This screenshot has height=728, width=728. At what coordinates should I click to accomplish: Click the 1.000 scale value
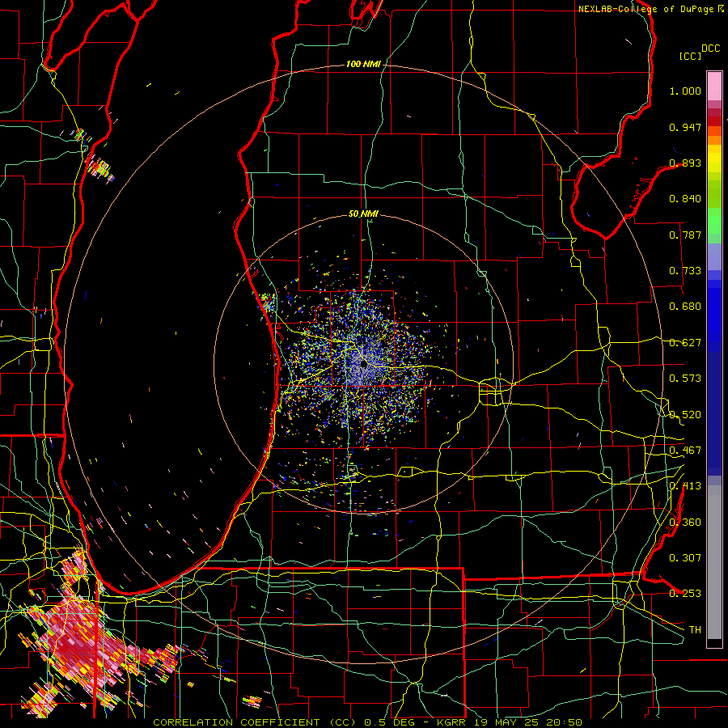point(685,91)
